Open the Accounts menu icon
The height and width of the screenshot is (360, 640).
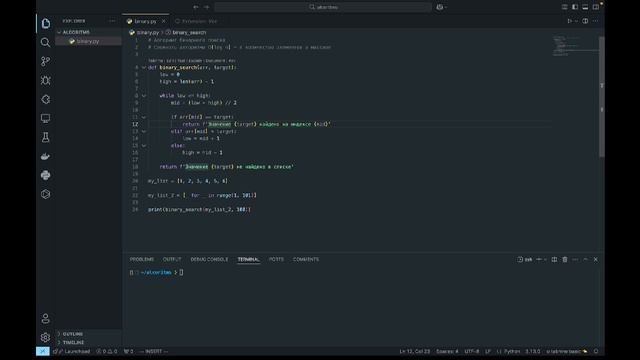click(x=45, y=318)
